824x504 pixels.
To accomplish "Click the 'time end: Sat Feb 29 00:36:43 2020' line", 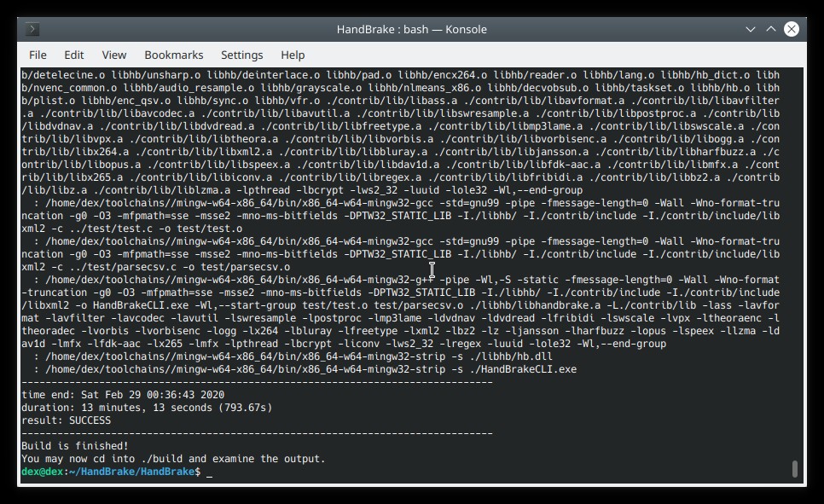I will [123, 395].
